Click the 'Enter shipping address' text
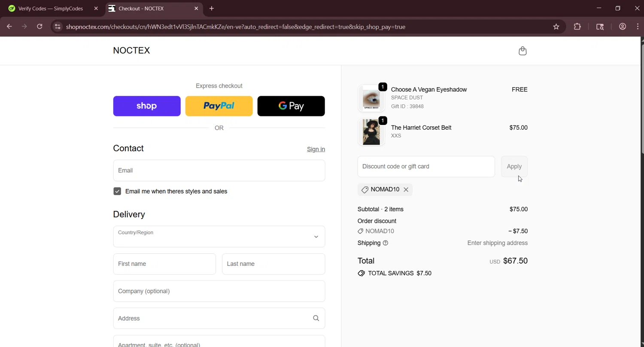Viewport: 644px width, 347px height. [498, 243]
